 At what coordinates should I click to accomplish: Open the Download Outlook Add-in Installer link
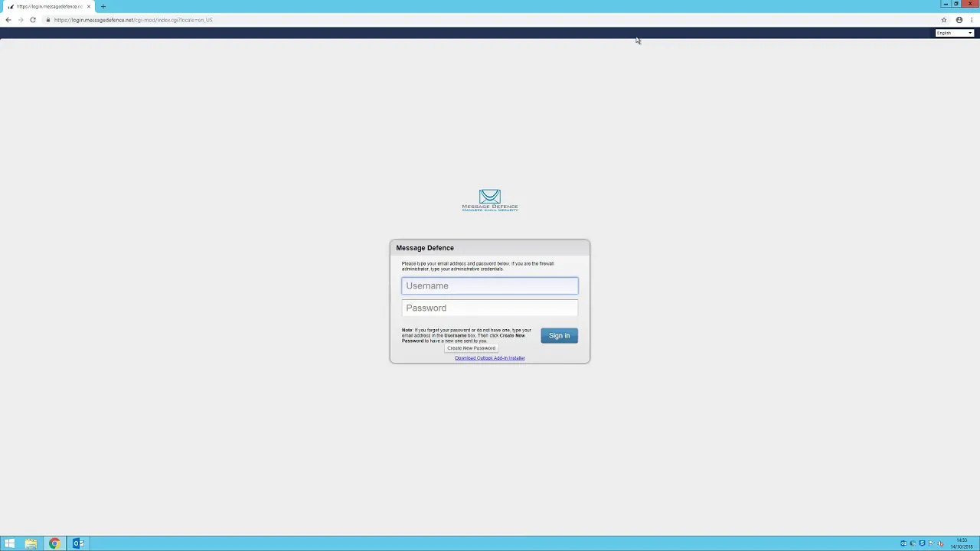point(490,358)
